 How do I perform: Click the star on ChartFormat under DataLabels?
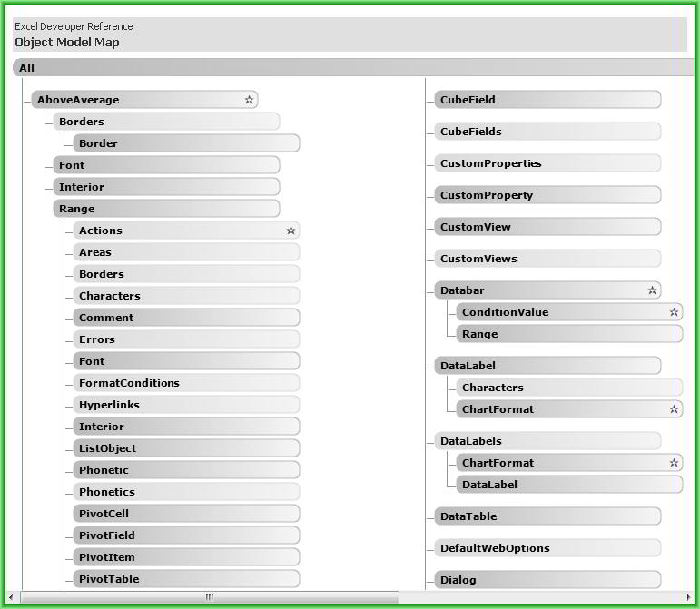[x=674, y=463]
